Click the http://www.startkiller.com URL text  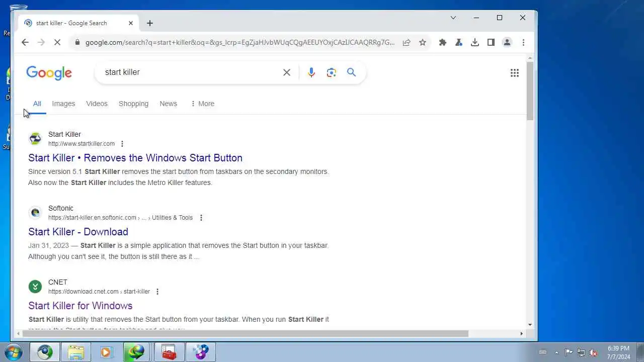coord(82,144)
